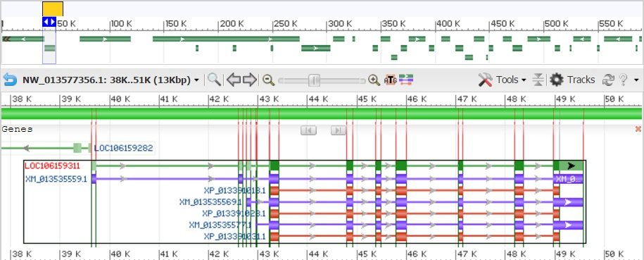Click the zoom slider handle
The image size is (644, 260).
coord(314,80)
